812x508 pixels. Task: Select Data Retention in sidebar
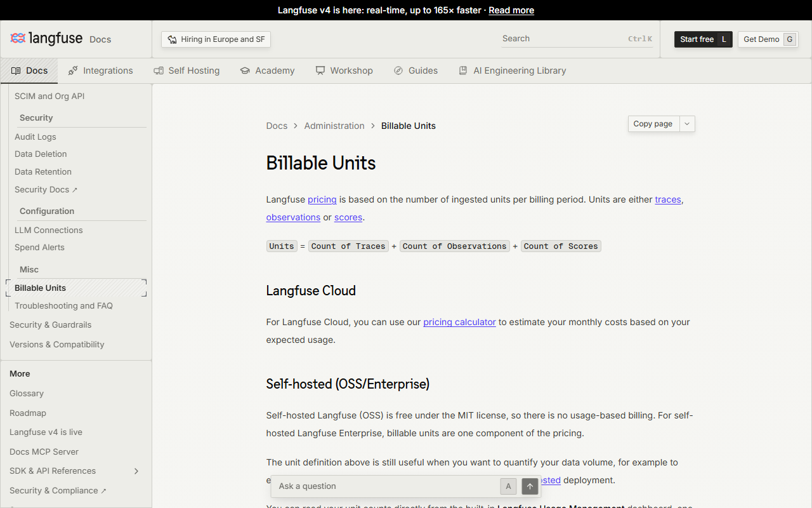pos(43,171)
